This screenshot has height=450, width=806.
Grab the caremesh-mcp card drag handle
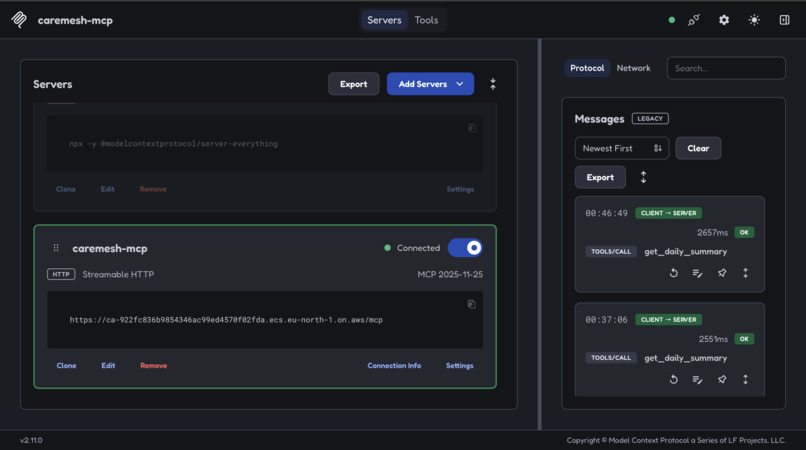click(x=56, y=248)
